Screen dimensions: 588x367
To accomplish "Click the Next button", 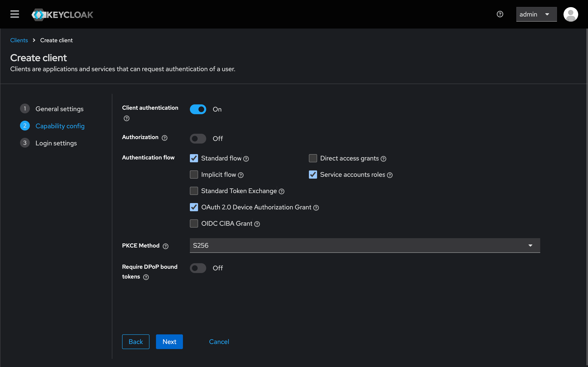I will click(169, 342).
